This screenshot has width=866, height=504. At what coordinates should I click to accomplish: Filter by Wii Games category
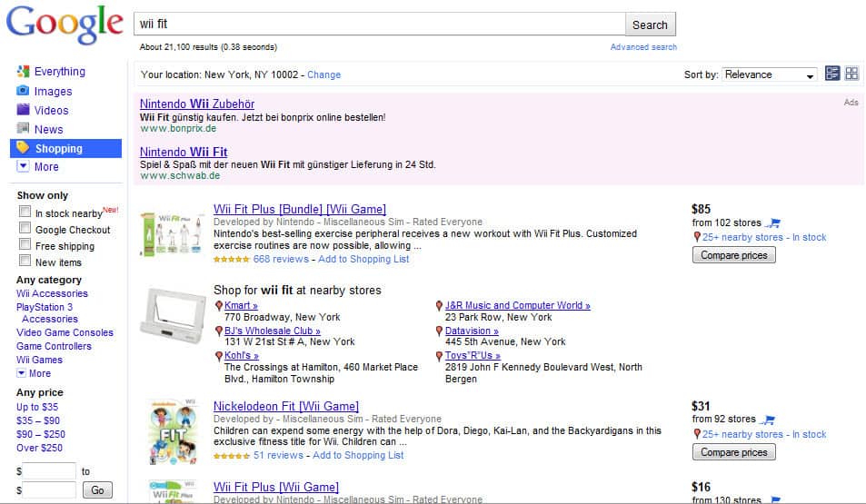[39, 360]
